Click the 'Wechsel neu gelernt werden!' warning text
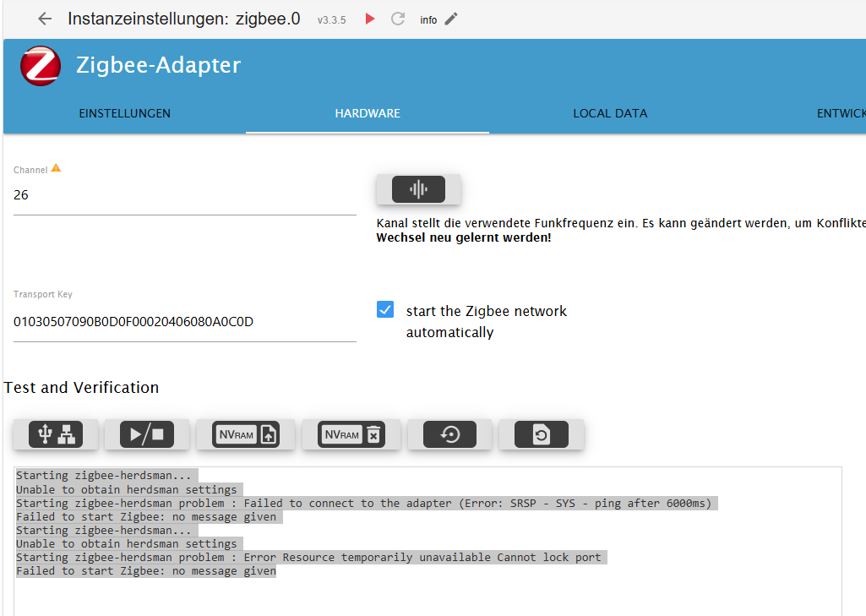 [463, 238]
